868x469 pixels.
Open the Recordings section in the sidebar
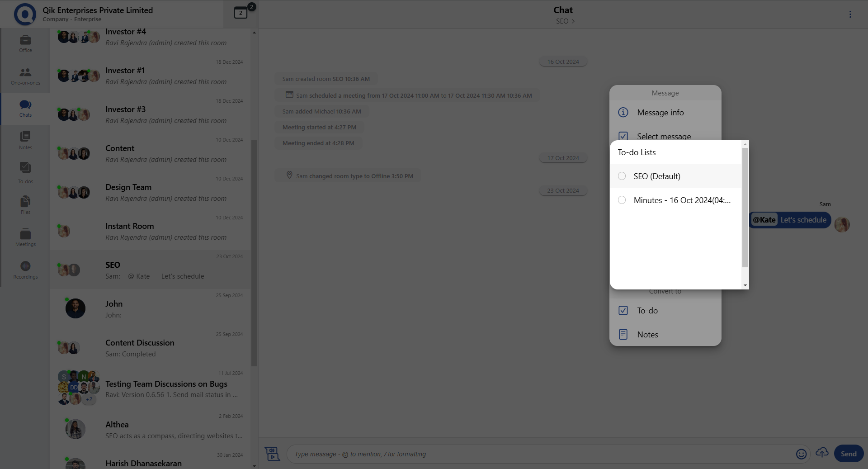[25, 270]
